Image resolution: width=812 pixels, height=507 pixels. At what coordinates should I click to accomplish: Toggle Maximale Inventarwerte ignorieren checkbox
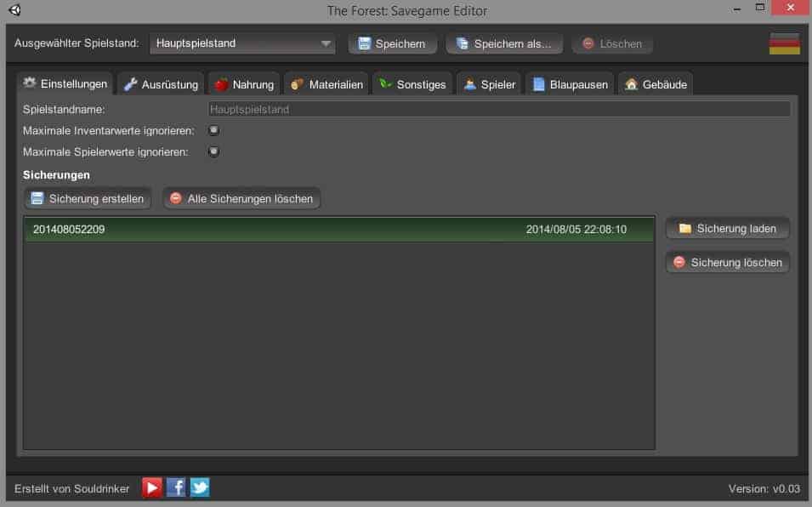(214, 130)
